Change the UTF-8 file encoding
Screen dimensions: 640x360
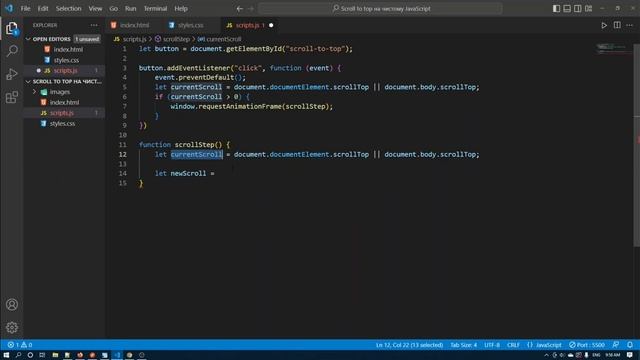click(492, 345)
